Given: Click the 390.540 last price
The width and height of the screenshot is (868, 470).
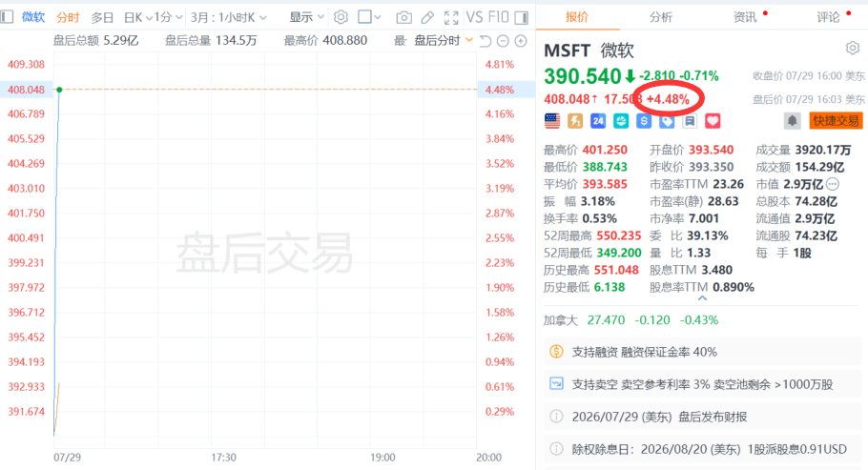Looking at the screenshot, I should pyautogui.click(x=583, y=76).
